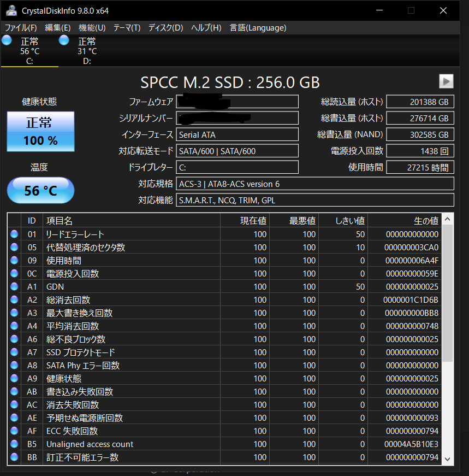Select the D: drive tab at 31 °C

(x=87, y=50)
